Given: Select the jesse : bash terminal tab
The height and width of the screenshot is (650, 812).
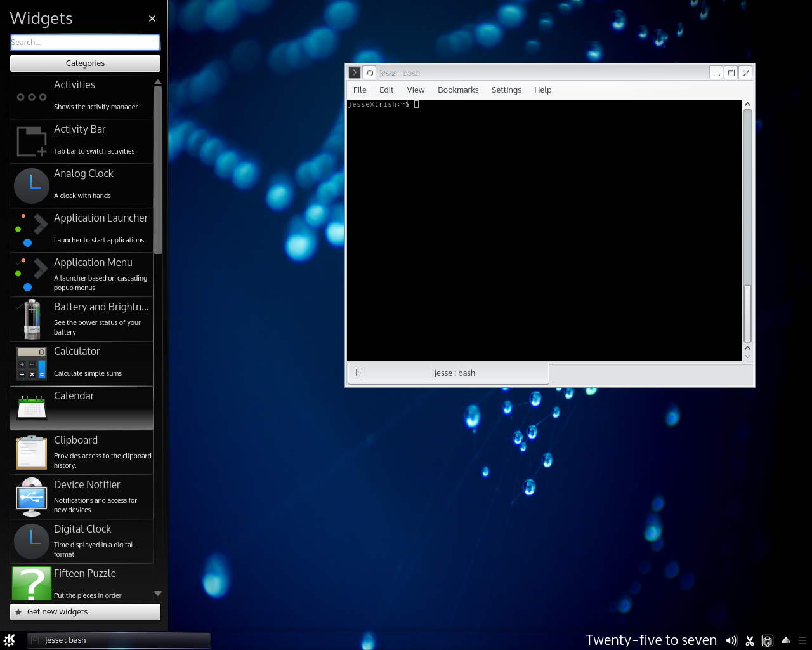Looking at the screenshot, I should click(448, 373).
